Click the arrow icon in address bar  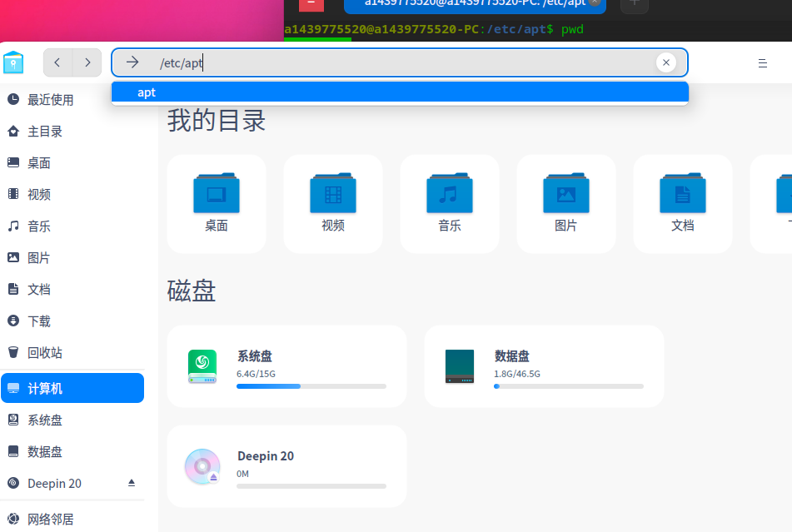[132, 62]
